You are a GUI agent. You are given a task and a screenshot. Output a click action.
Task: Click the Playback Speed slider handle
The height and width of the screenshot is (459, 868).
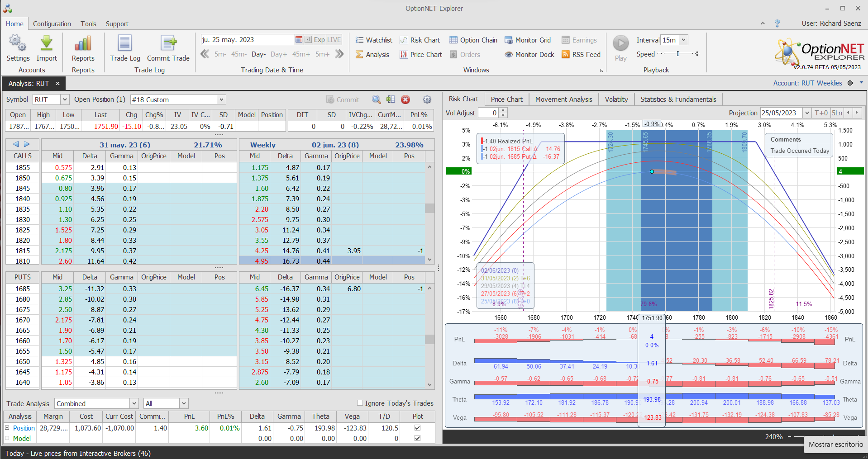click(678, 54)
